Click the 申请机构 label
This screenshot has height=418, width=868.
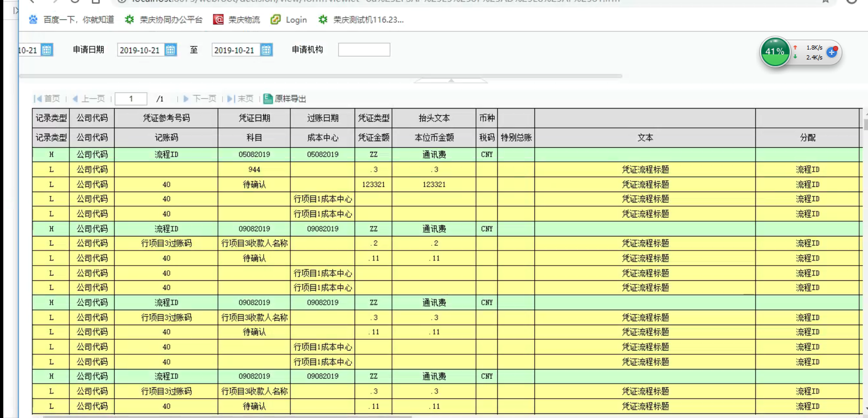[x=308, y=50]
